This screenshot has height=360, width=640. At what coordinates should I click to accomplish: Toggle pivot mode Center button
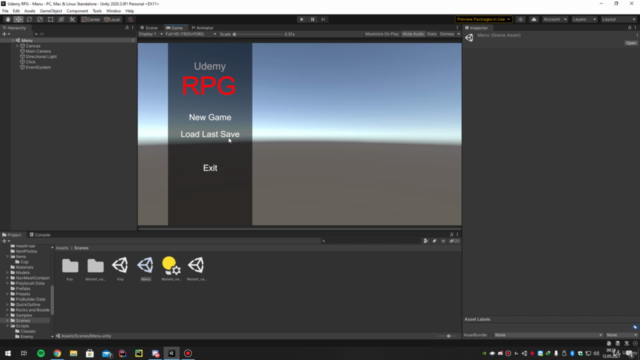[91, 19]
